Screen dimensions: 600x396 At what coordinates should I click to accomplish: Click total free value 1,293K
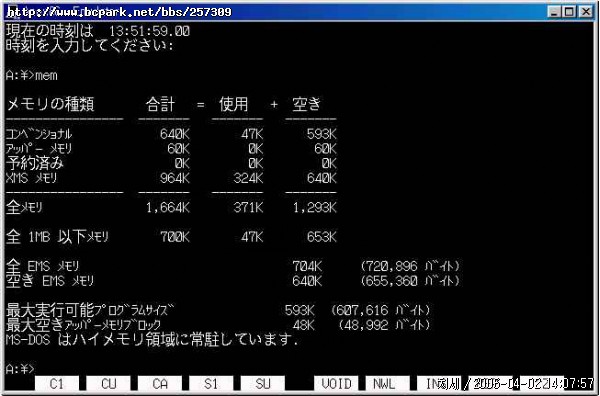click(x=315, y=207)
